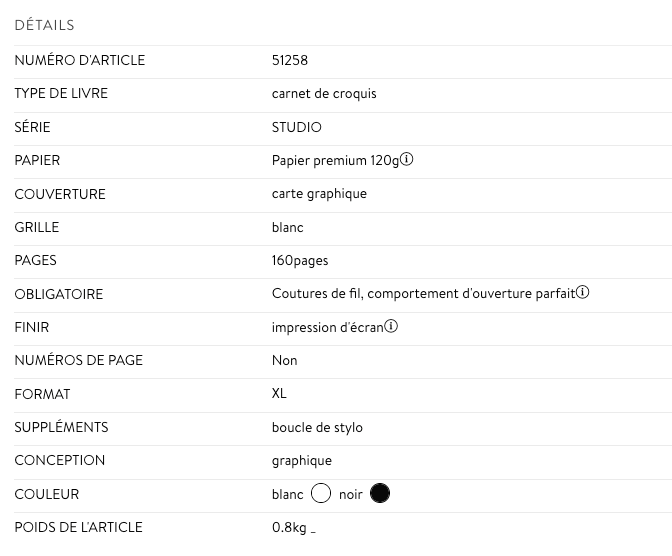Image resolution: width=672 pixels, height=556 pixels.
Task: Click the noir color label
Action: (x=351, y=495)
